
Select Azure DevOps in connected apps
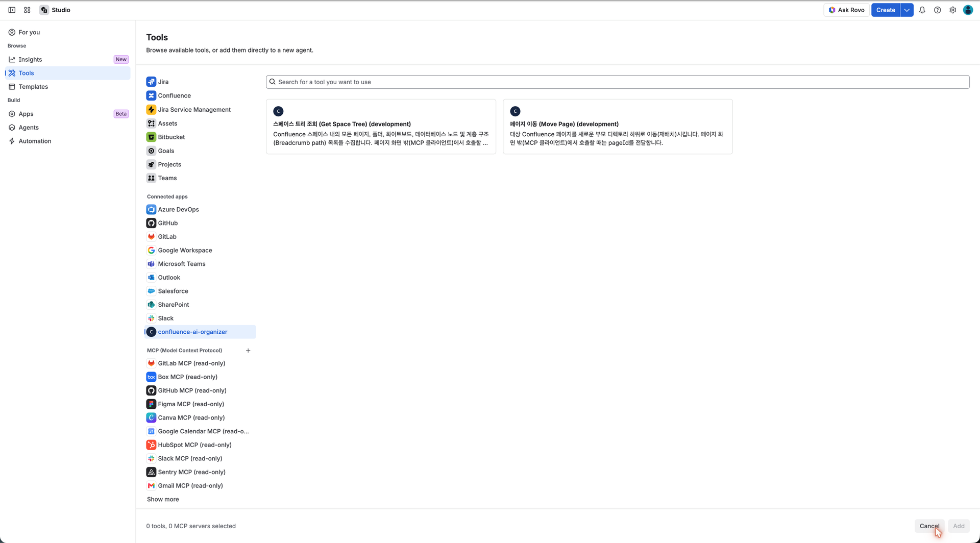pos(200,210)
